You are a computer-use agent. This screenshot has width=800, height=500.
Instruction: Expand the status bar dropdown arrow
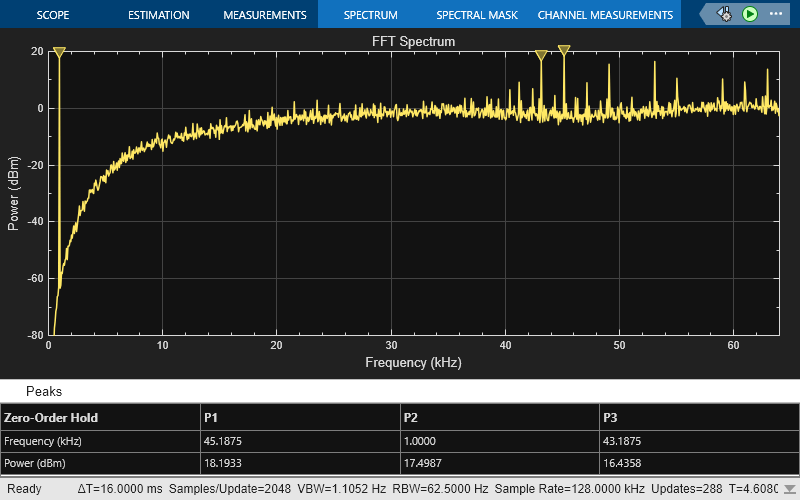click(x=789, y=489)
